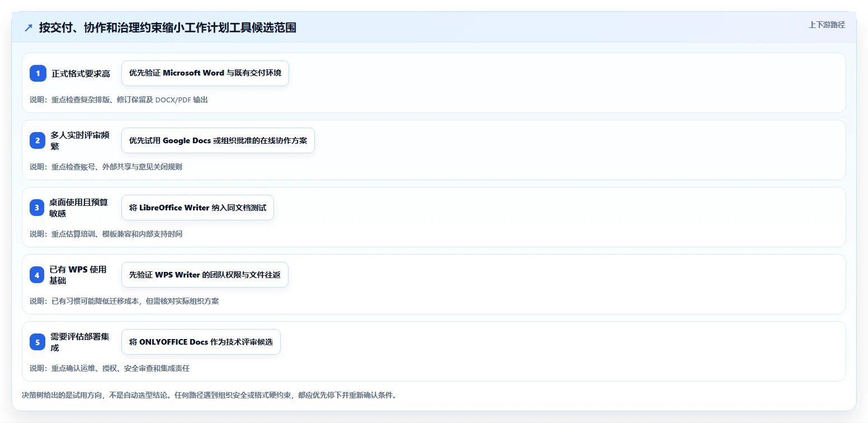Click the arrow icon beside the panel title
The width and height of the screenshot is (868, 423).
[x=29, y=28]
